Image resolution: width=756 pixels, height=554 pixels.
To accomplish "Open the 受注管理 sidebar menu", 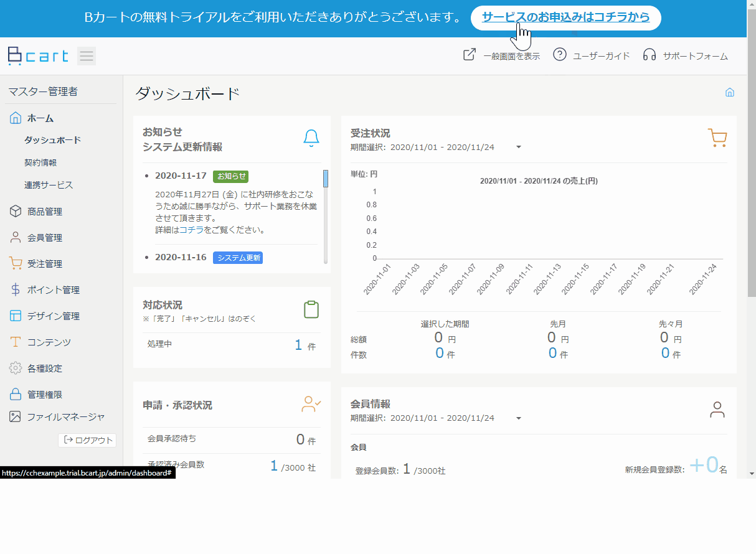I will (45, 264).
